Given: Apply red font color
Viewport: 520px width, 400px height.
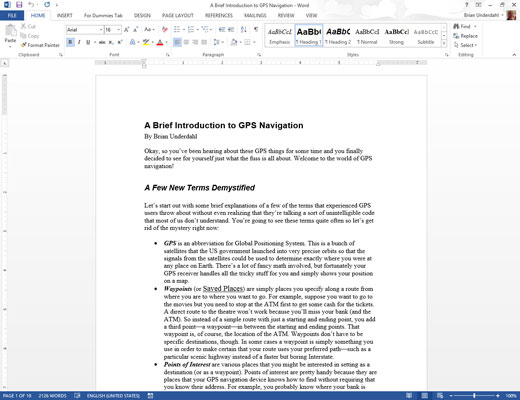Looking at the screenshot, I should (x=160, y=42).
